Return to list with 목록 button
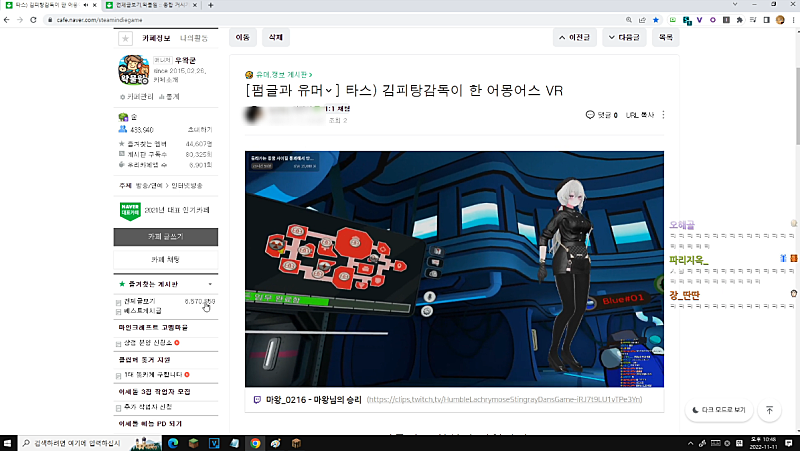800x451 pixels. pos(665,37)
